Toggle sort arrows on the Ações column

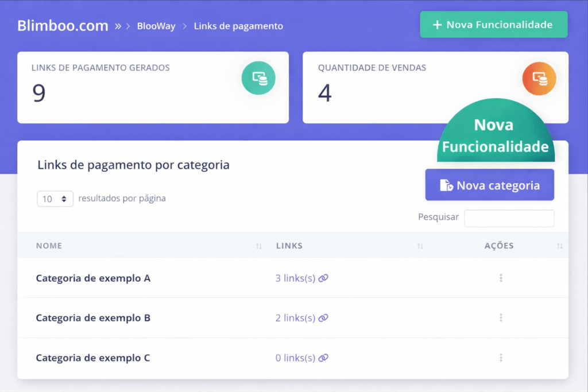click(x=559, y=246)
